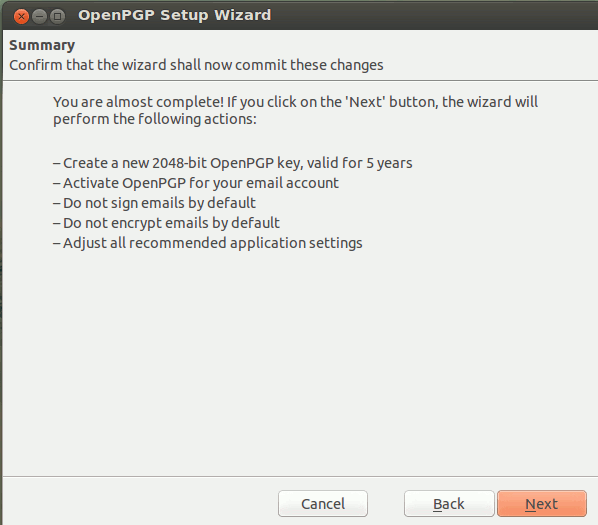Minimize the OpenPGP Setup Wizard window
This screenshot has width=598, height=525.
pos(39,16)
